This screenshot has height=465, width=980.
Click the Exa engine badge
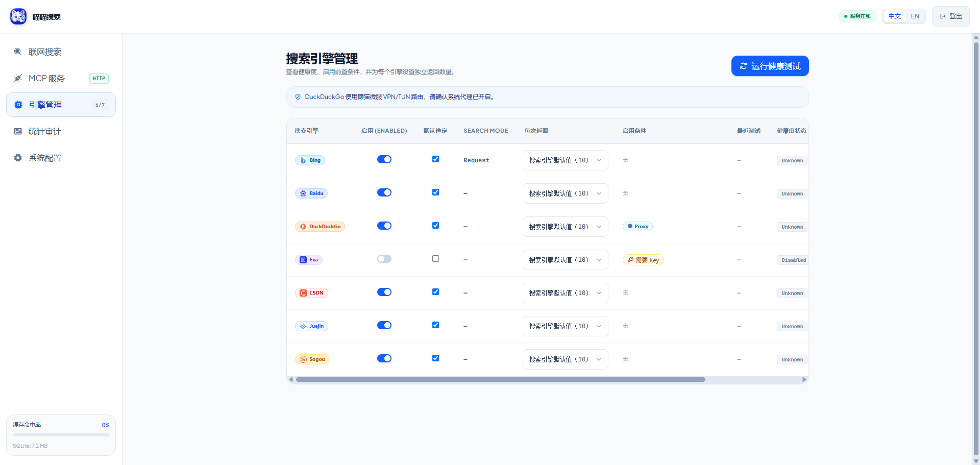pos(309,260)
